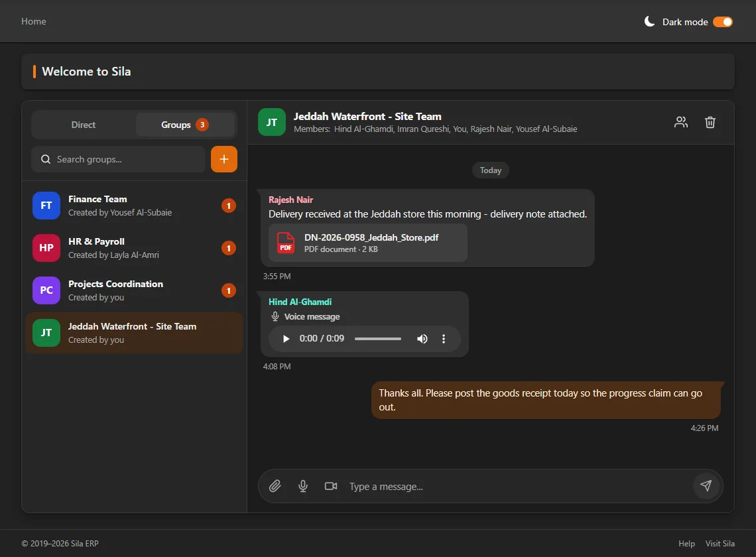Viewport: 756px width, 557px height.
Task: Click 'Created by Yousef Al-Subaie' subtitle
Action: pyautogui.click(x=120, y=213)
